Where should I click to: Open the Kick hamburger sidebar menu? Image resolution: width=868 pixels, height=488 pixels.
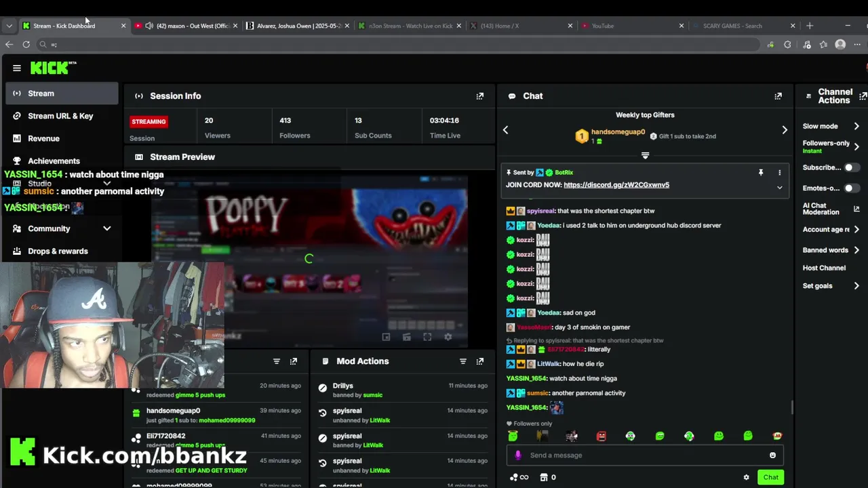pyautogui.click(x=17, y=68)
